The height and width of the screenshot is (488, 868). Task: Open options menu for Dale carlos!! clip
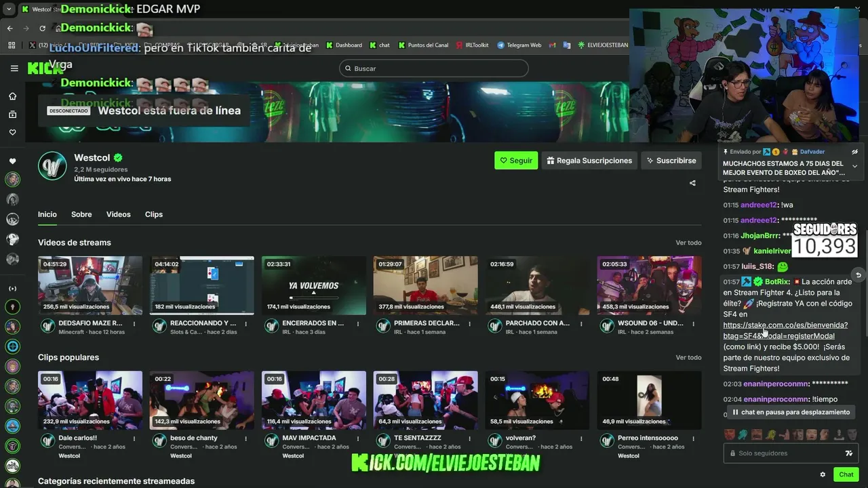134,439
